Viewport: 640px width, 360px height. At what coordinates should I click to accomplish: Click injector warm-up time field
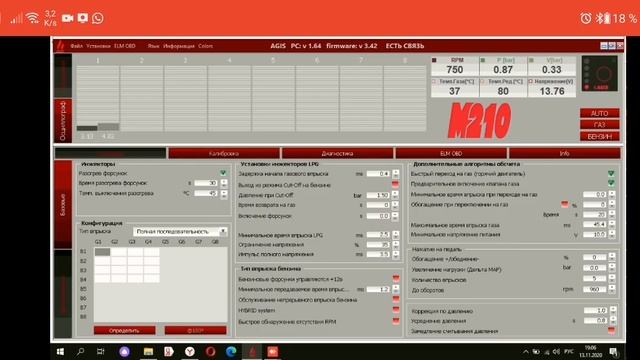coord(207,183)
